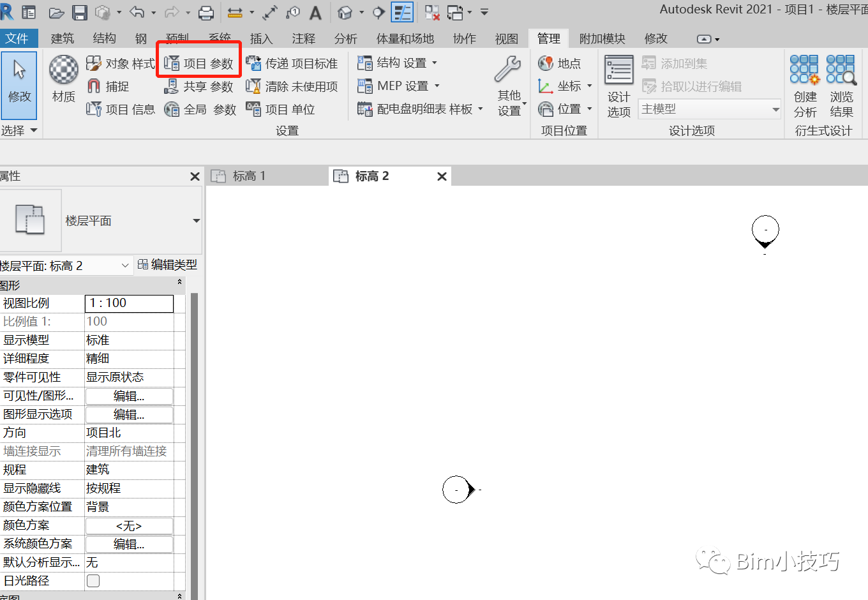Click the <无> button for 颜色方案
The width and height of the screenshot is (868, 600).
click(129, 526)
